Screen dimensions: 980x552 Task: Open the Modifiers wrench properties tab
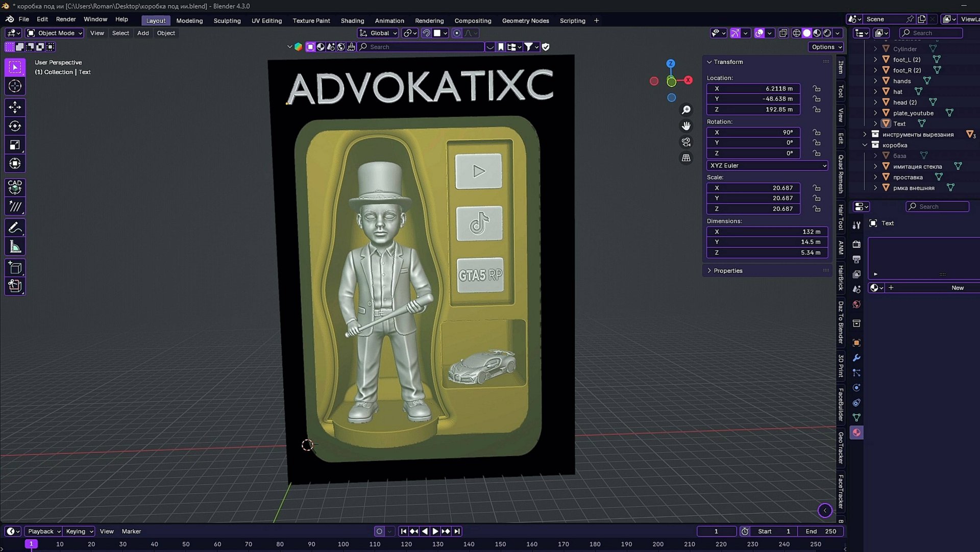[856, 358]
